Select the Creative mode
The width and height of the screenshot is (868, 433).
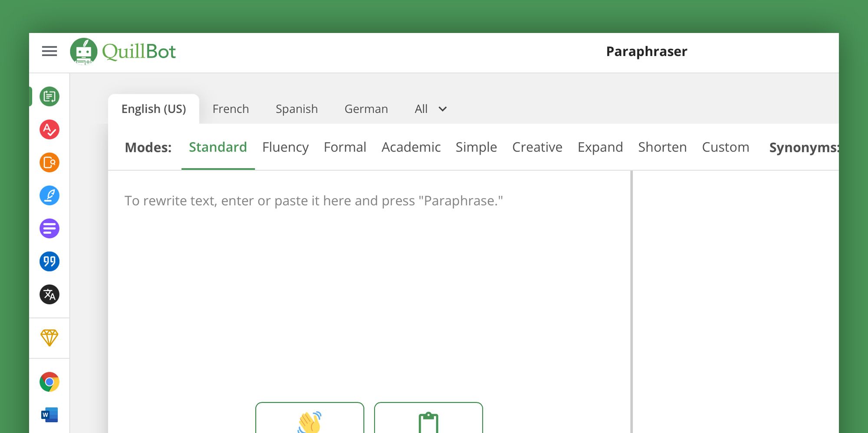click(537, 147)
